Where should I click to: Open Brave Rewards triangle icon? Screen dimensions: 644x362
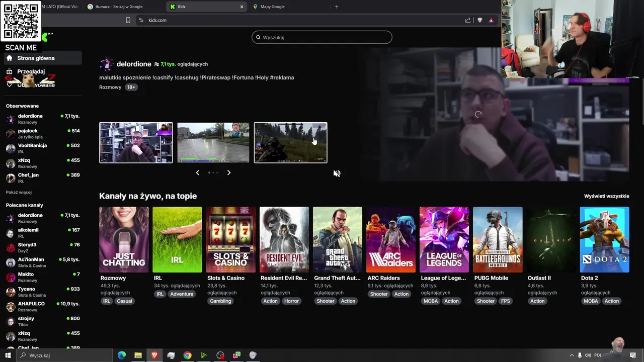point(491,20)
